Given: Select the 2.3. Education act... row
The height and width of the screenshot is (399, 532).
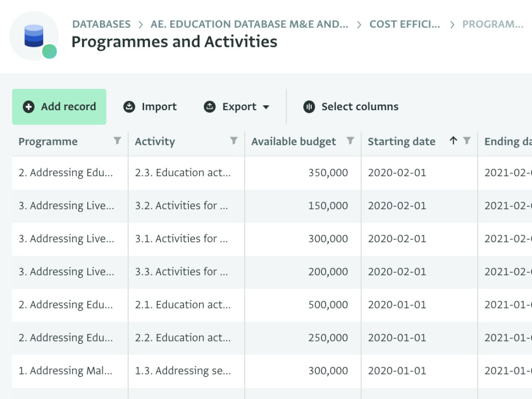Looking at the screenshot, I should click(272, 173).
